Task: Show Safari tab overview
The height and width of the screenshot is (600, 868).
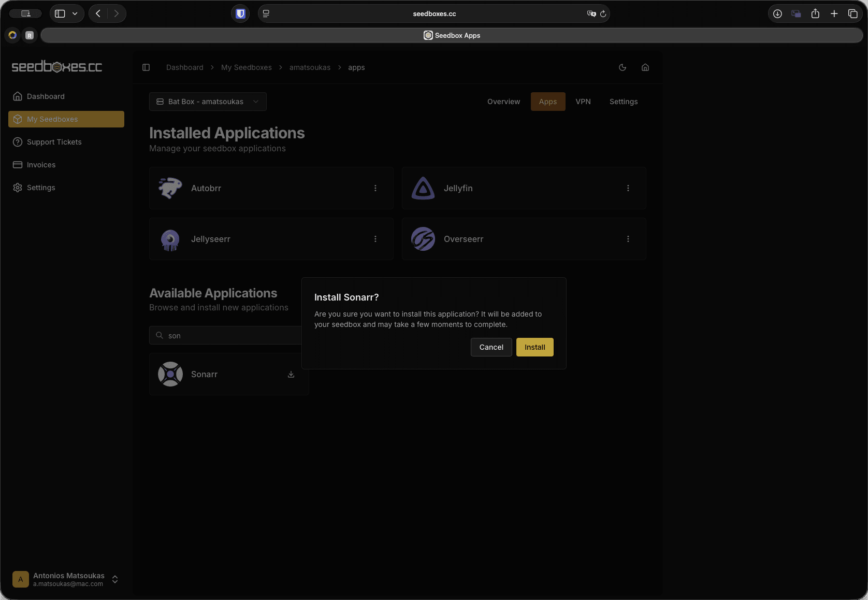Action: 852,13
